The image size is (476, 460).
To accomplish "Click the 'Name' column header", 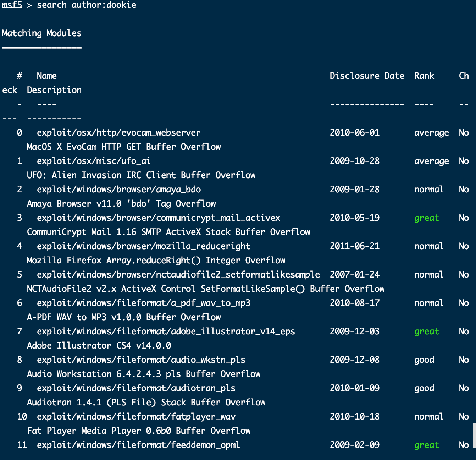I will (x=47, y=76).
